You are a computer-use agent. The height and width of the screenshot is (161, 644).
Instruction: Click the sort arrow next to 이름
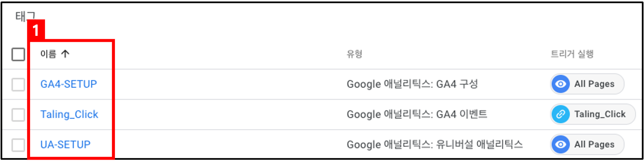point(65,54)
